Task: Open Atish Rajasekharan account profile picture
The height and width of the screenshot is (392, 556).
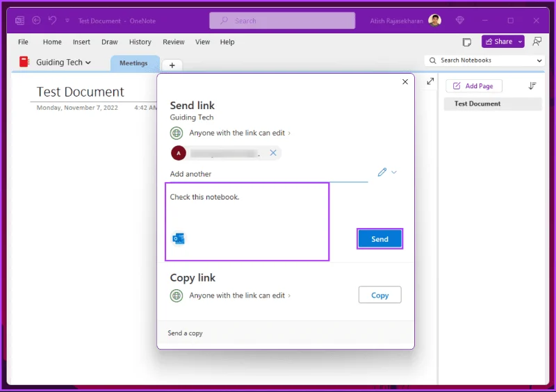Action: [434, 21]
